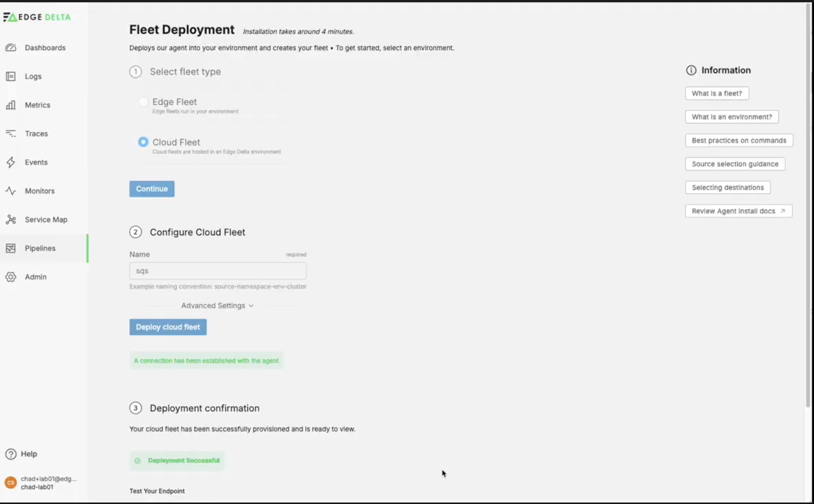The image size is (814, 504).
Task: Open the chad-lab01 user account menu
Action: click(40, 483)
